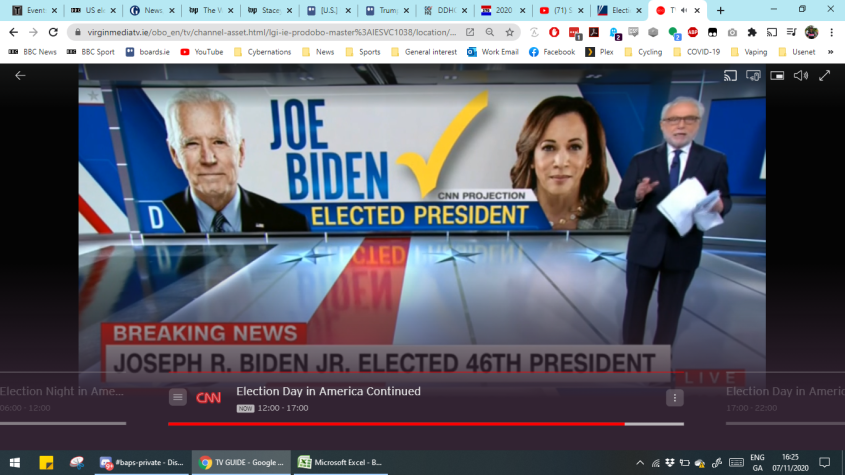Mute the active tab audio indicator

(684, 10)
